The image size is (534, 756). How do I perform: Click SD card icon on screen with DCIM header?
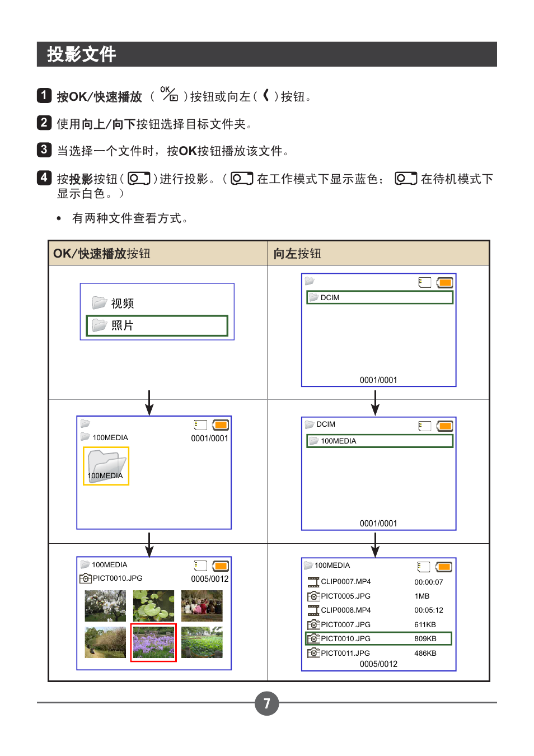425,426
